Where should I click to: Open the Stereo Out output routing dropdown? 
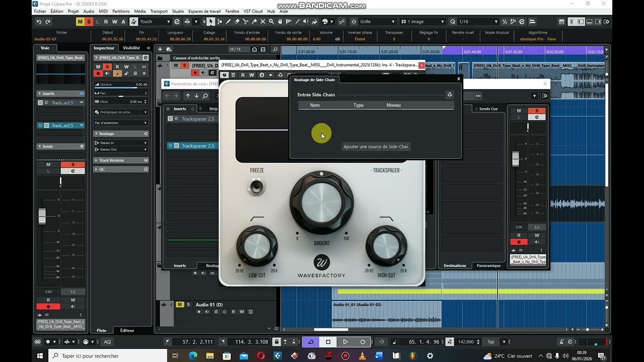(121, 149)
